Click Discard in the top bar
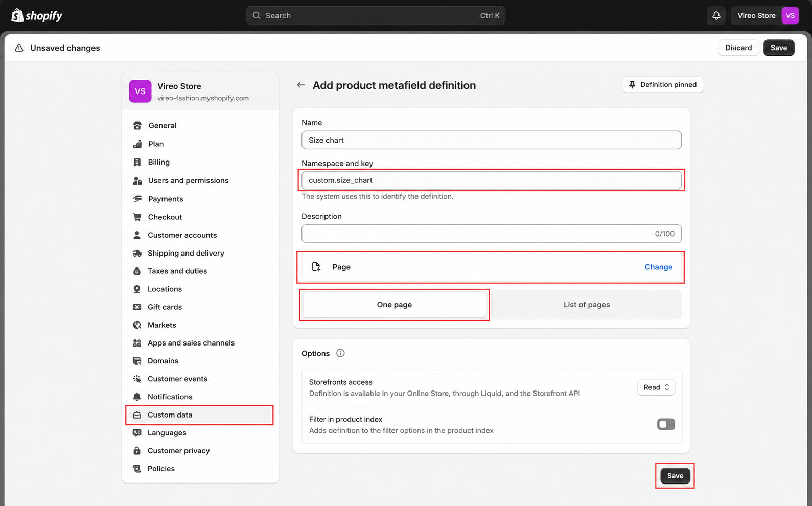Screen dimensions: 812x506 [x=738, y=48]
